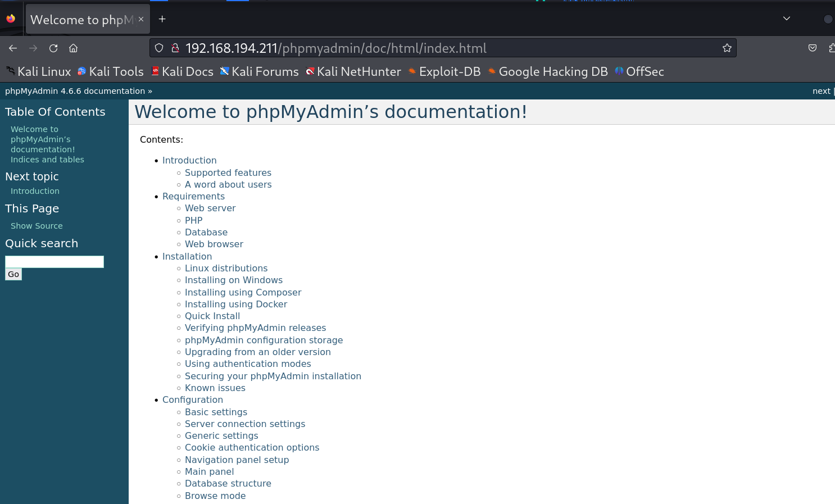Open a new browser tab
This screenshot has height=504, width=835.
point(162,19)
